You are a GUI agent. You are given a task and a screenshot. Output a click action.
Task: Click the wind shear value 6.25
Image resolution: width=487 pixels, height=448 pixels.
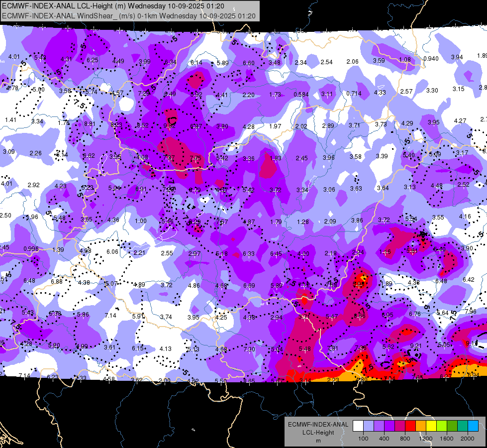tap(92, 60)
